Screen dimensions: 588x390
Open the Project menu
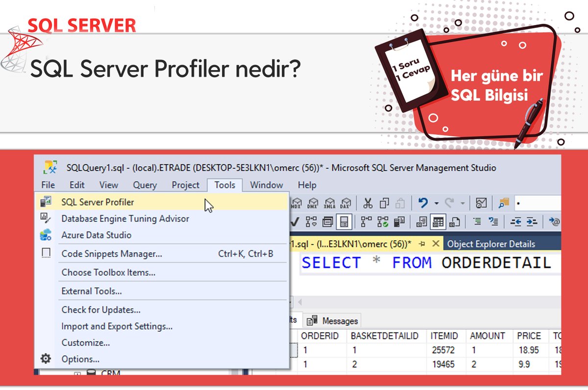click(x=186, y=185)
